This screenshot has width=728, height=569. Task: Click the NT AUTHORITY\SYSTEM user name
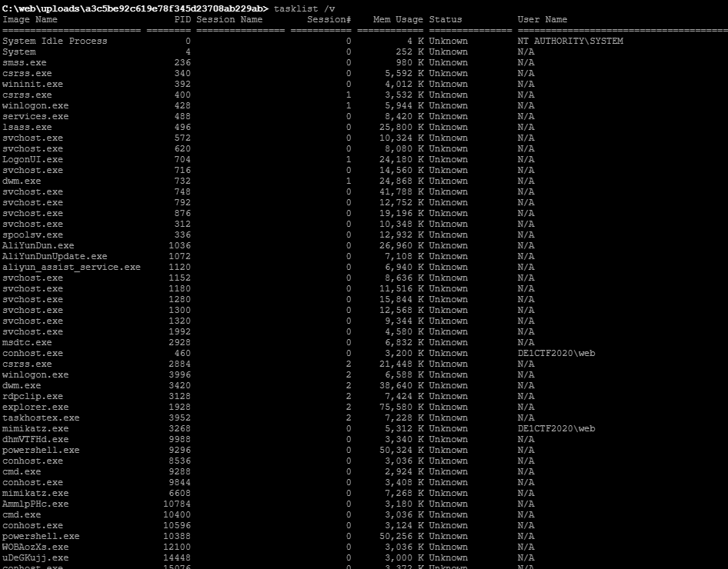point(570,41)
